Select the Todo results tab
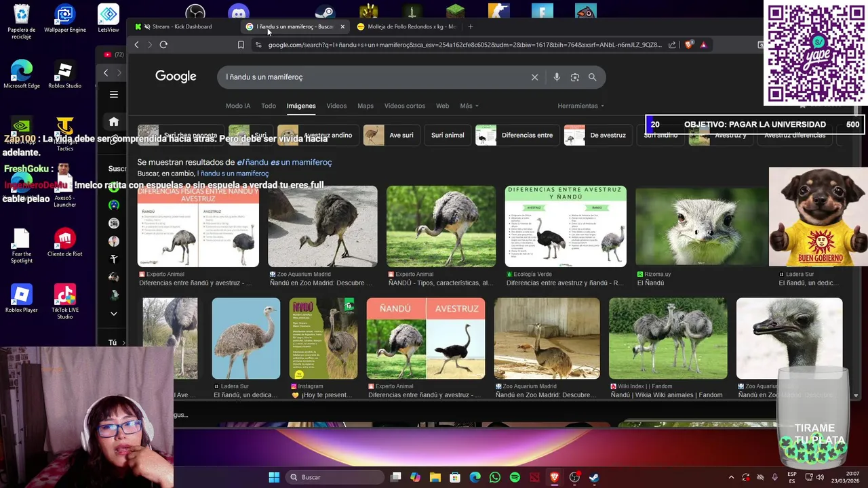Viewport: 868px width, 488px height. click(269, 106)
